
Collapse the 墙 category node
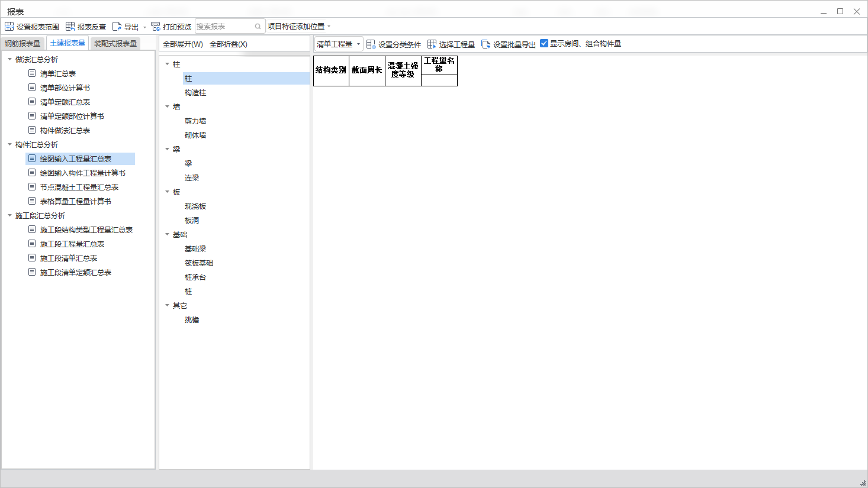click(x=167, y=106)
